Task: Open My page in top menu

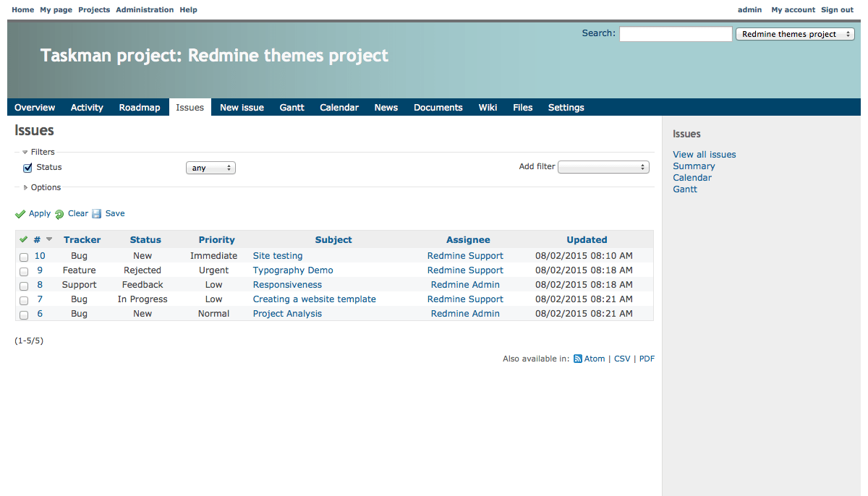Action: pos(56,9)
